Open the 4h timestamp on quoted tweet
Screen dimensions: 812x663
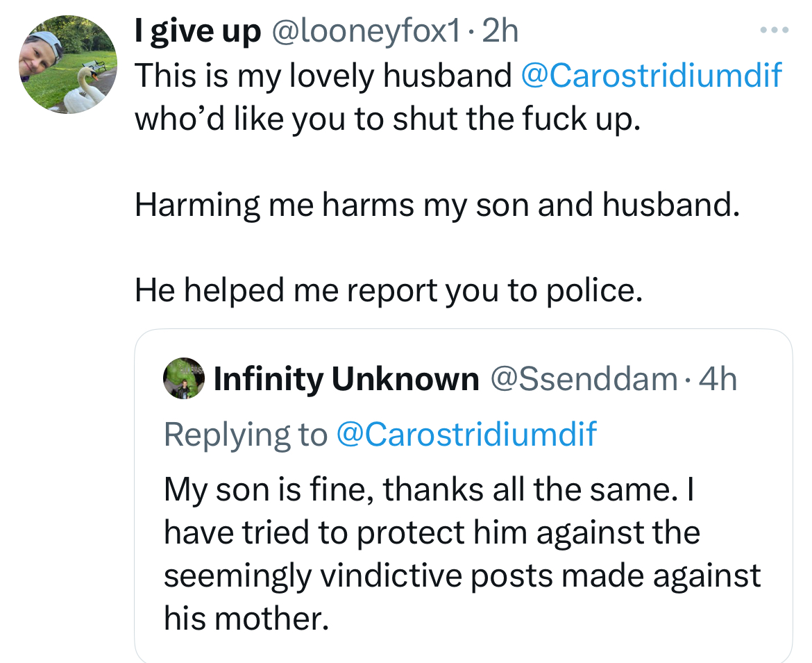(717, 378)
